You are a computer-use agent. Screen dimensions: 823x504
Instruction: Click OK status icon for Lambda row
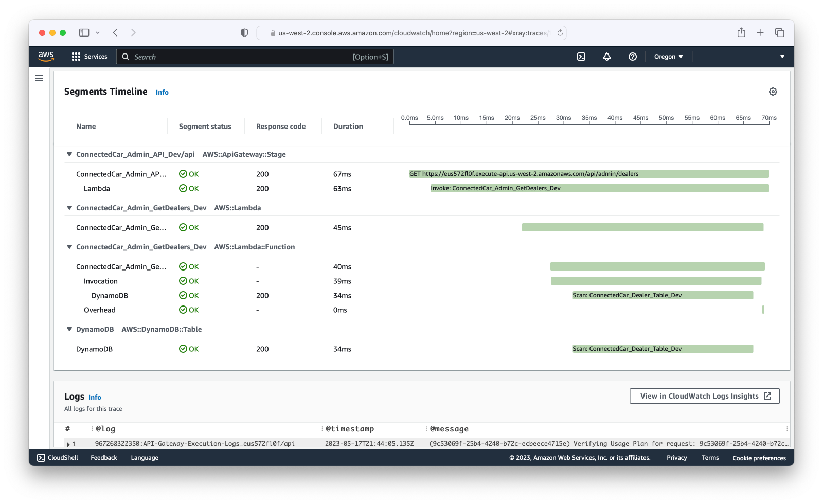pos(183,188)
